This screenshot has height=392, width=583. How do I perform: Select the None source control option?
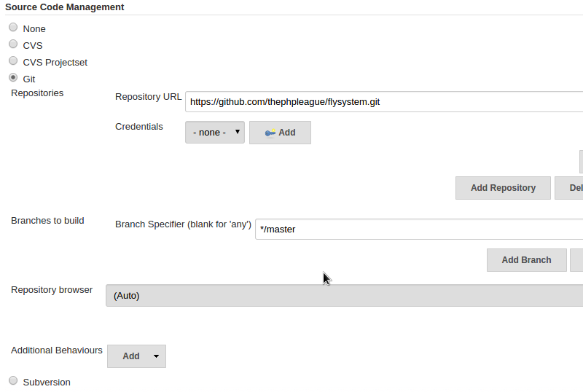(x=13, y=27)
